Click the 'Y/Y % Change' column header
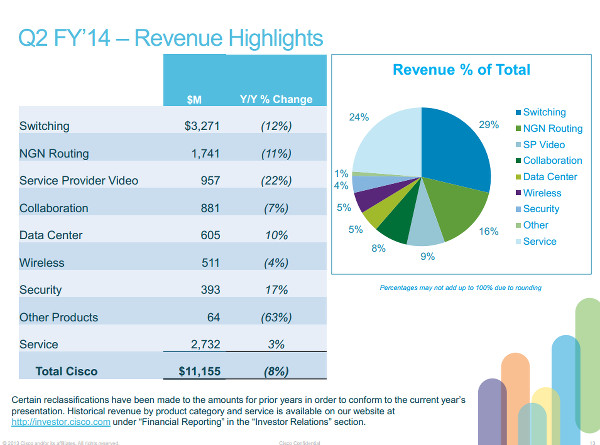The height and width of the screenshot is (445, 600). 276,99
